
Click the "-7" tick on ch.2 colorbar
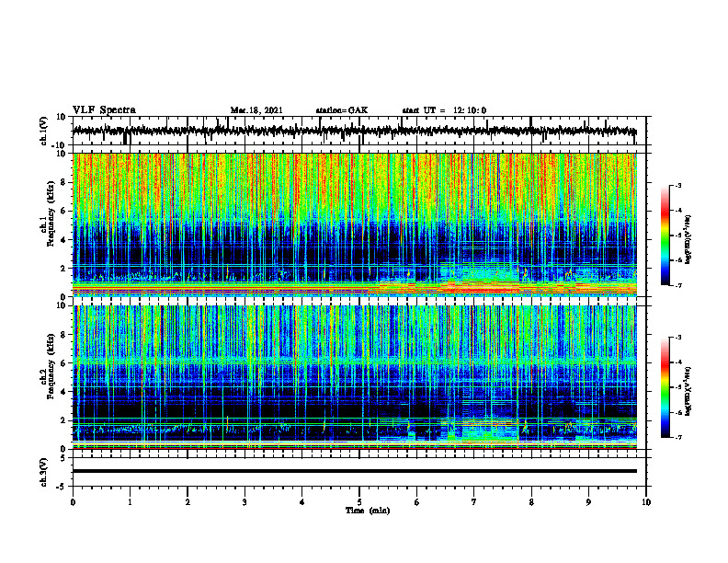[678, 437]
